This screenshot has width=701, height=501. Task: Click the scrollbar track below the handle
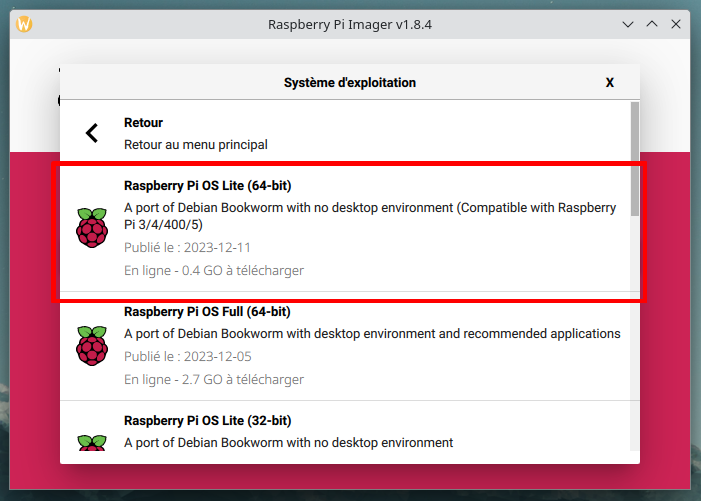point(635,333)
